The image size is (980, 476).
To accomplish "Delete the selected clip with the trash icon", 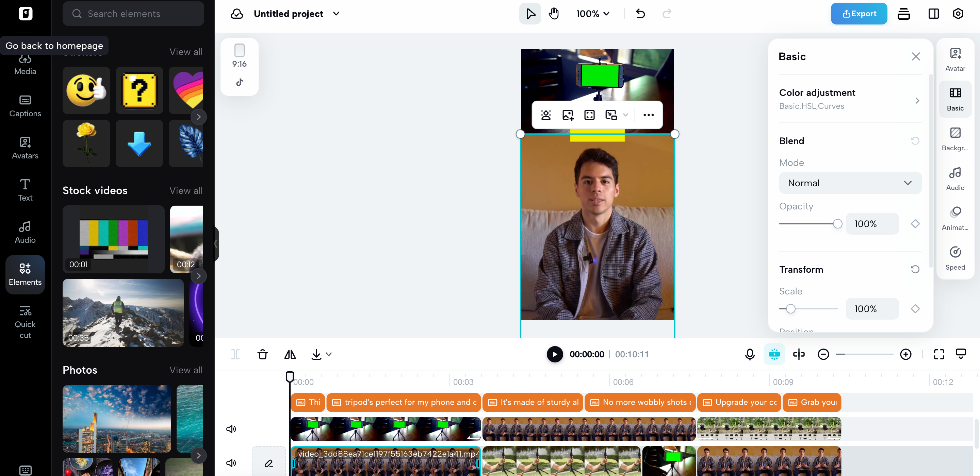I will pos(262,354).
